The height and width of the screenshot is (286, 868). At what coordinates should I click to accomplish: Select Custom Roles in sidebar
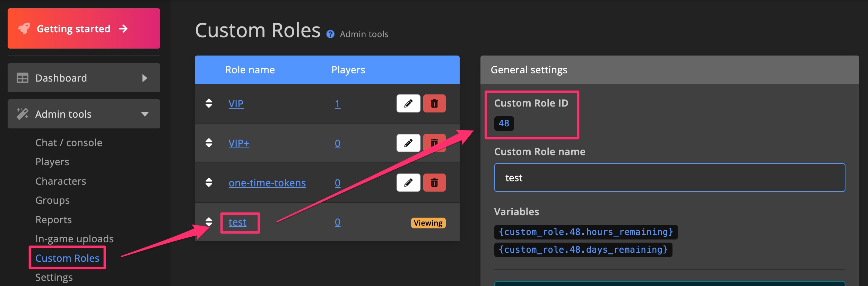click(67, 258)
